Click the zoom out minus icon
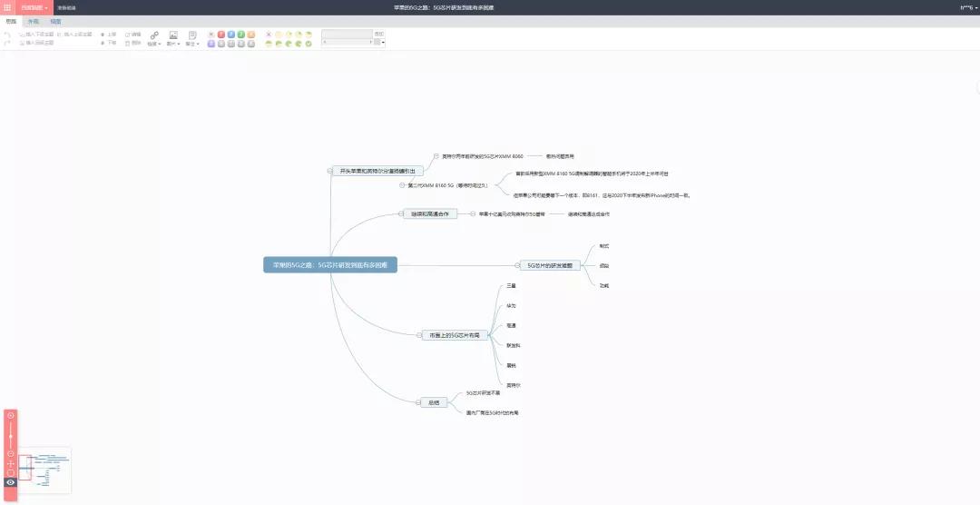The height and width of the screenshot is (505, 980). 11,453
